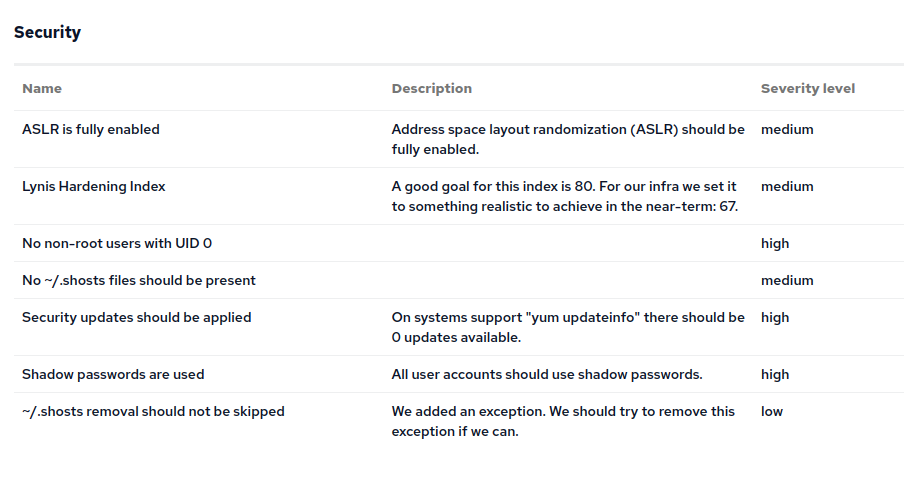Click high severity for UID 0 row
This screenshot has height=501, width=904.
click(775, 243)
